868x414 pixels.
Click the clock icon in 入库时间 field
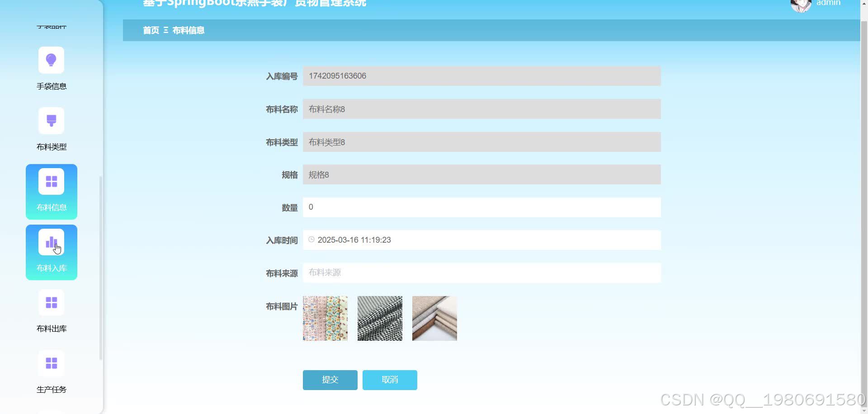[311, 240]
